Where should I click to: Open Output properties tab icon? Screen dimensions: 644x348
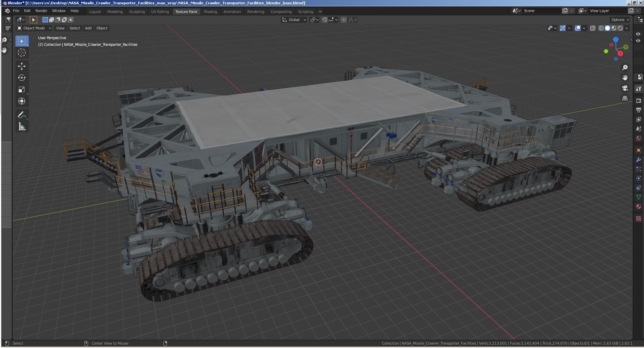click(x=639, y=110)
